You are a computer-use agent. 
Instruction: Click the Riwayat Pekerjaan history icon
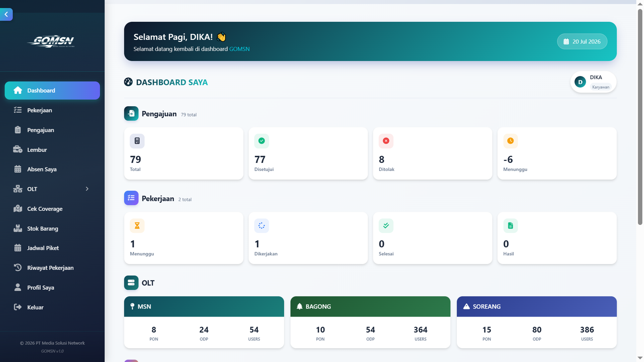18,267
